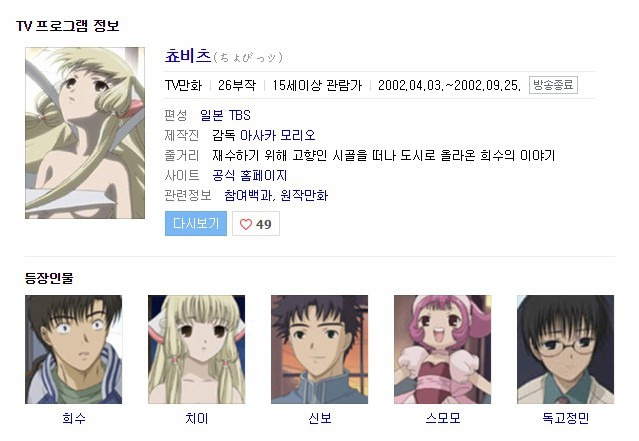Click the 독고정민 character name
The width and height of the screenshot is (639, 441).
[x=566, y=418]
